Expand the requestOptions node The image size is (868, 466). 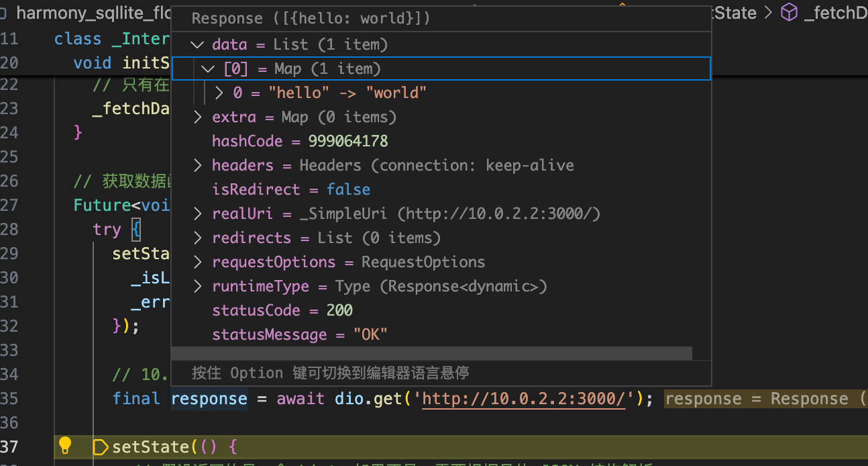click(x=197, y=263)
